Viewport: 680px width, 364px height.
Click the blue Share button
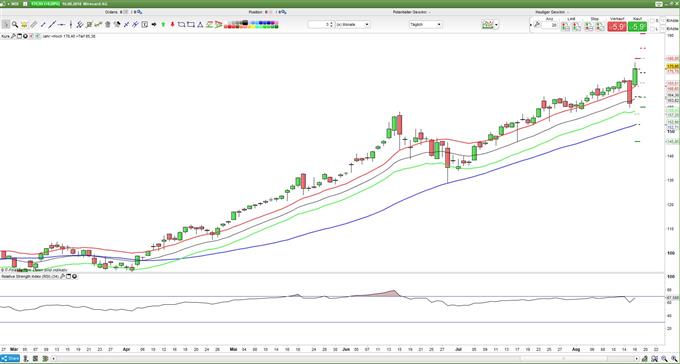[10, 359]
